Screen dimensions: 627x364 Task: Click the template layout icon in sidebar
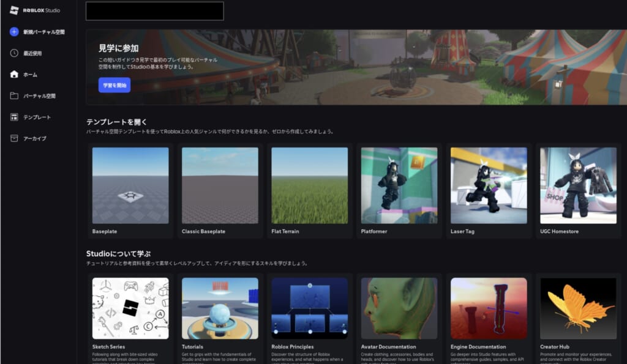pyautogui.click(x=14, y=117)
